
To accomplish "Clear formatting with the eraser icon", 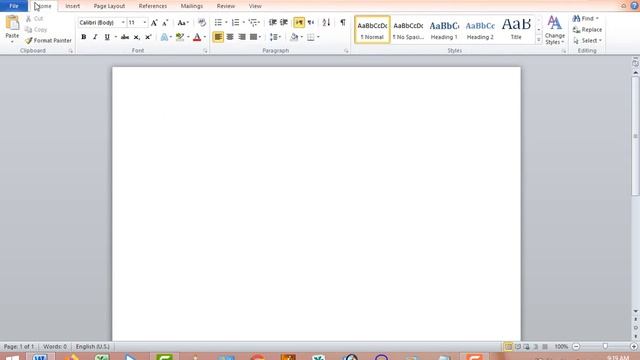I will point(202,22).
